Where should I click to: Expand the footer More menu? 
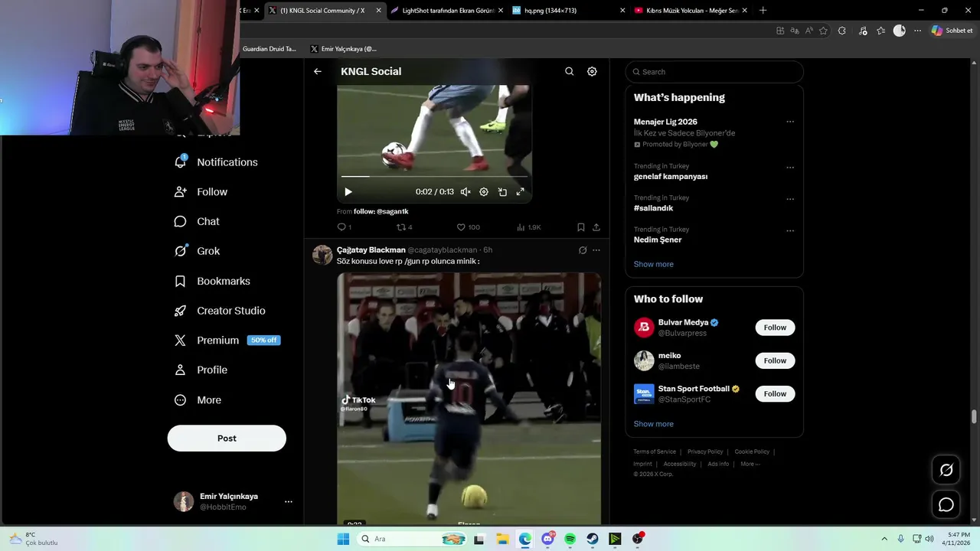click(x=750, y=464)
